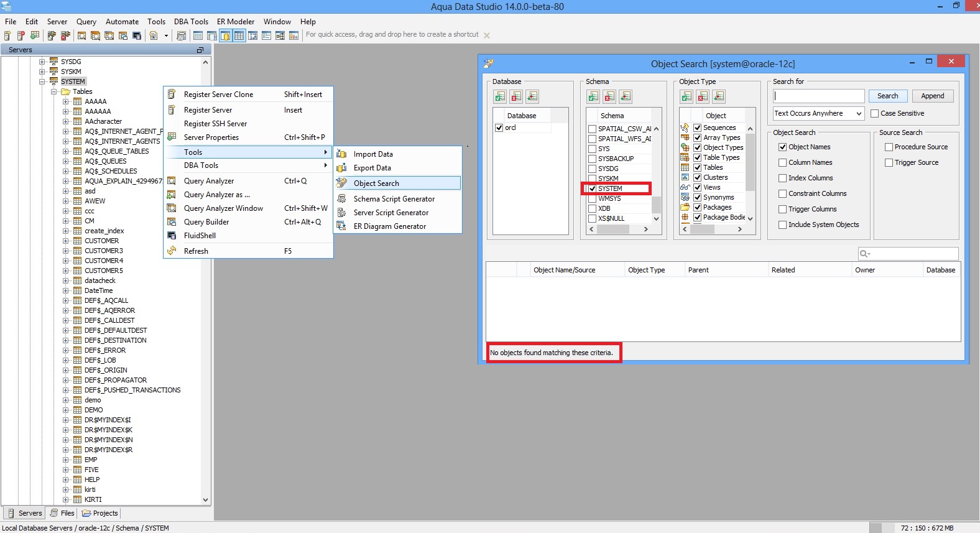
Task: Choose Import Data from the submenu
Action: pos(398,154)
